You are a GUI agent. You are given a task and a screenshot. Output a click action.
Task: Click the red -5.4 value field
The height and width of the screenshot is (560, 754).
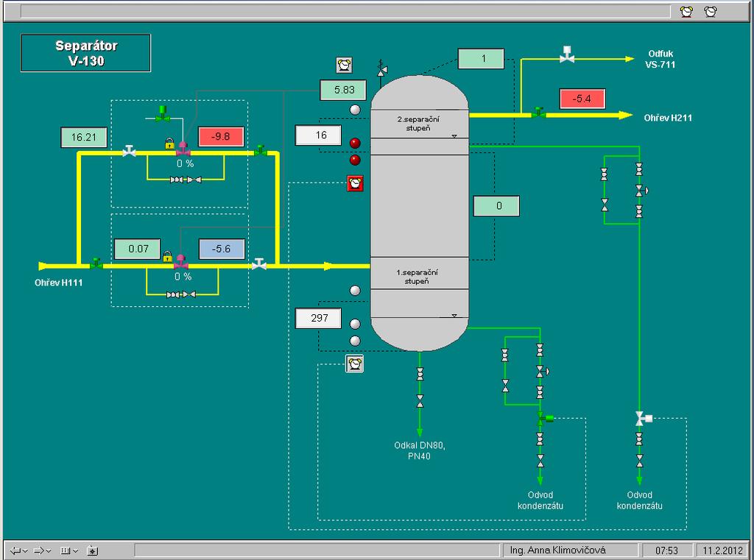(582, 99)
